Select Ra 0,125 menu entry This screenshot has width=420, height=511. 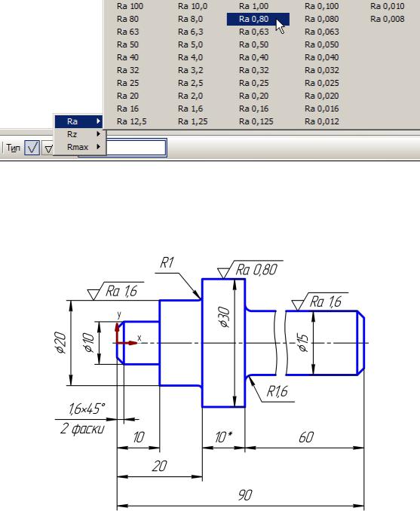click(x=256, y=121)
